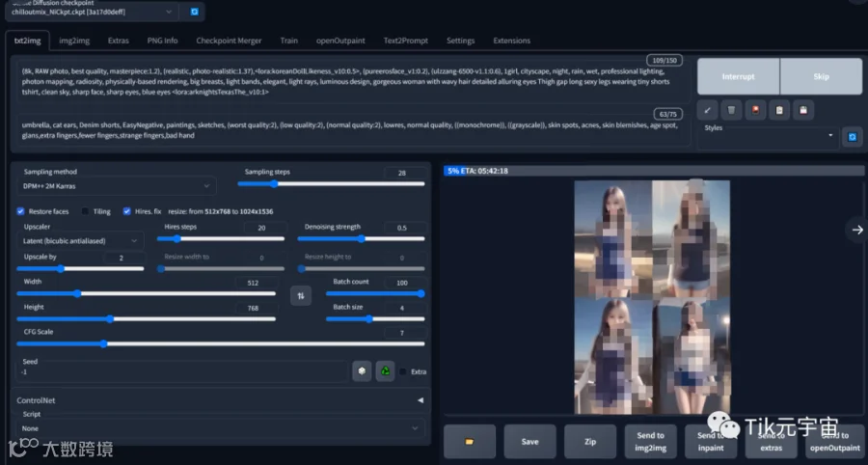This screenshot has width=868, height=465.
Task: Clear the prompt with the trash icon
Action: pos(731,110)
